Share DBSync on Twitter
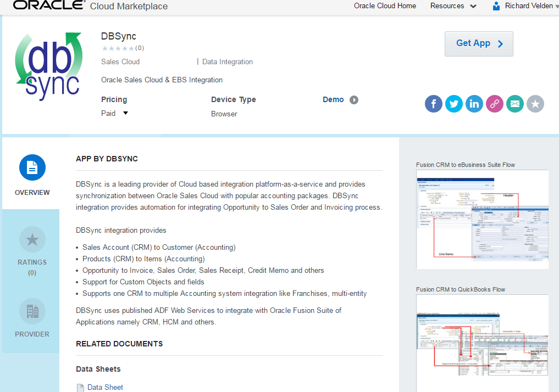 click(454, 104)
